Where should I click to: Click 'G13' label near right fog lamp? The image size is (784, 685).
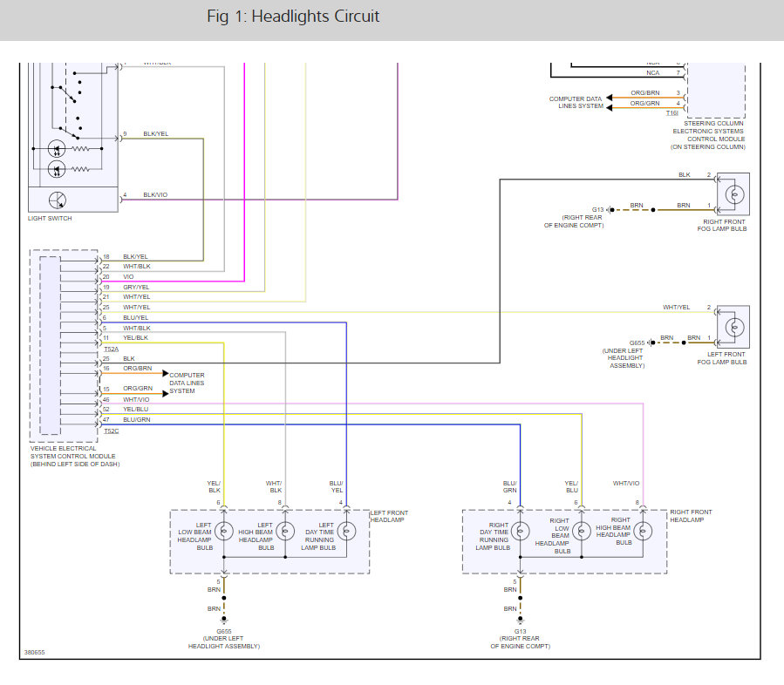coord(597,210)
